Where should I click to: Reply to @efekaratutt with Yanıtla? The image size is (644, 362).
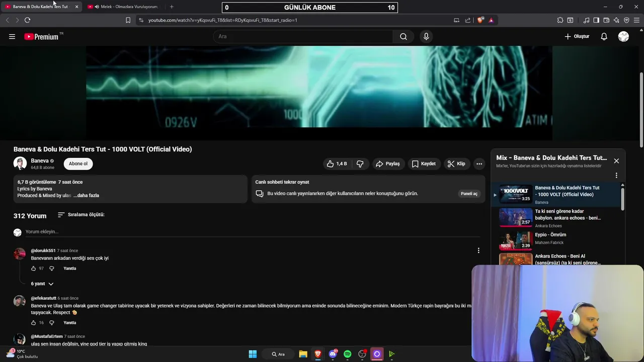pyautogui.click(x=70, y=323)
